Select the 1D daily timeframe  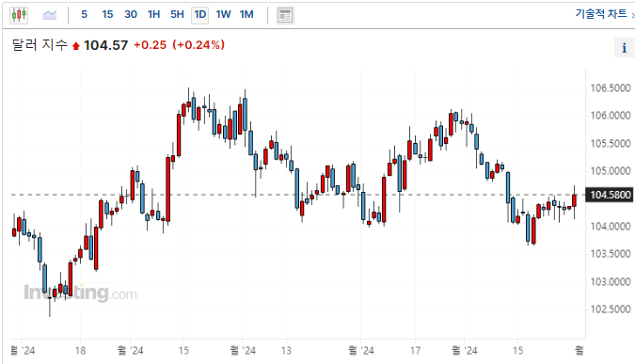[200, 15]
